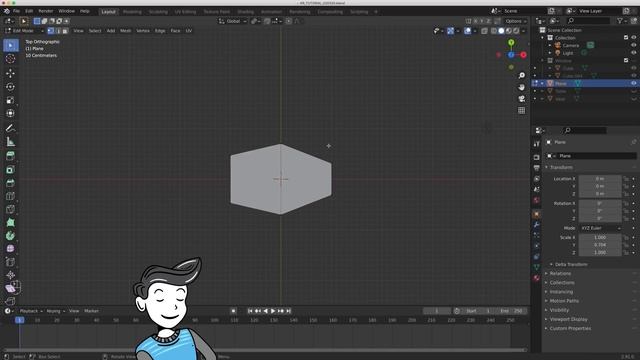The image size is (640, 360).
Task: Enable vertex select mode
Action: pyautogui.click(x=51, y=31)
